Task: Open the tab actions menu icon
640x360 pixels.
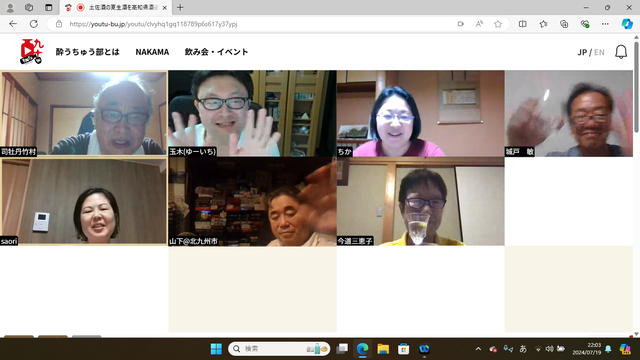Action: coord(49,7)
